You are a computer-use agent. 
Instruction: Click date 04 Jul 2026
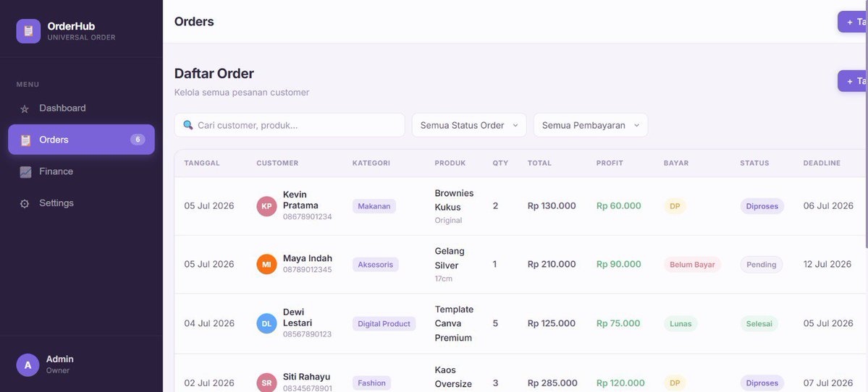point(209,323)
